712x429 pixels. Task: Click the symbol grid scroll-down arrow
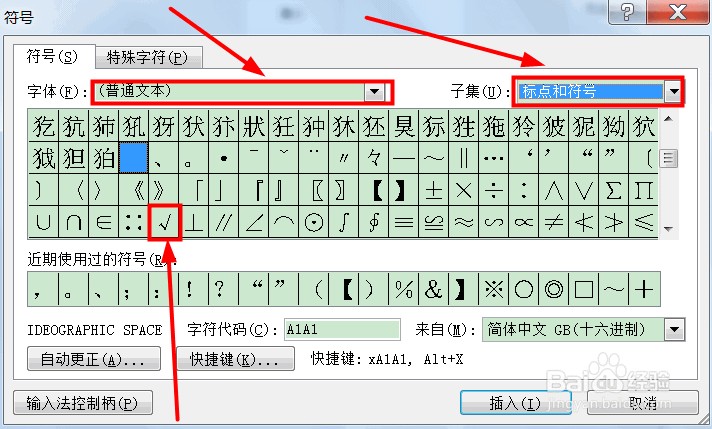click(668, 229)
